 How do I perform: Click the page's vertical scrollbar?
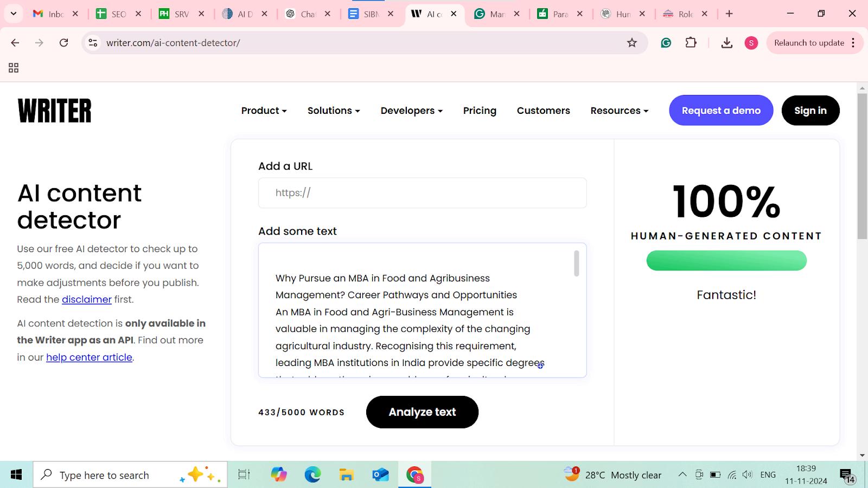click(x=862, y=166)
